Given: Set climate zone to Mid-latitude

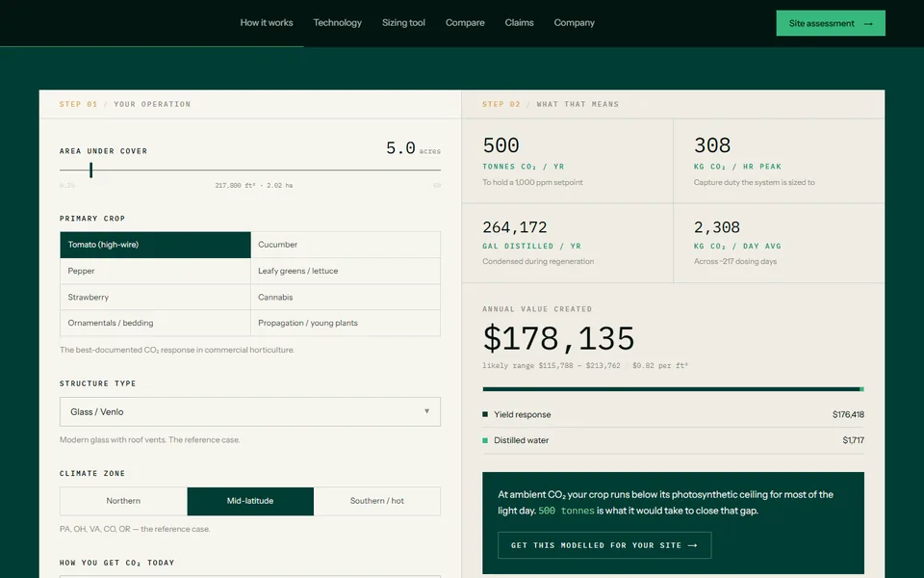Looking at the screenshot, I should [x=250, y=501].
